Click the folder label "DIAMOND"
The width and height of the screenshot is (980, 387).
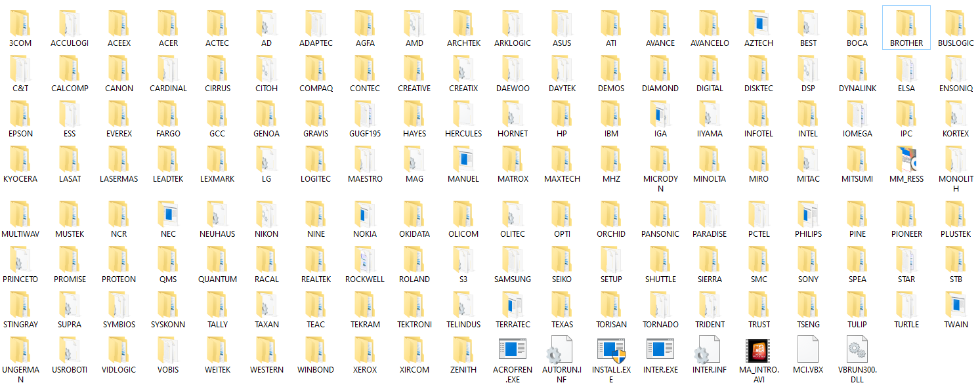660,89
